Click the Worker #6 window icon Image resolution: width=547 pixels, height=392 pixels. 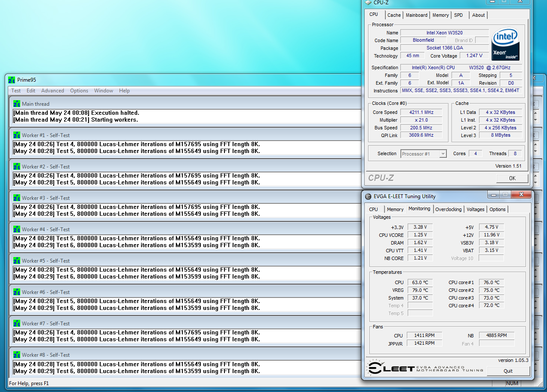click(17, 292)
